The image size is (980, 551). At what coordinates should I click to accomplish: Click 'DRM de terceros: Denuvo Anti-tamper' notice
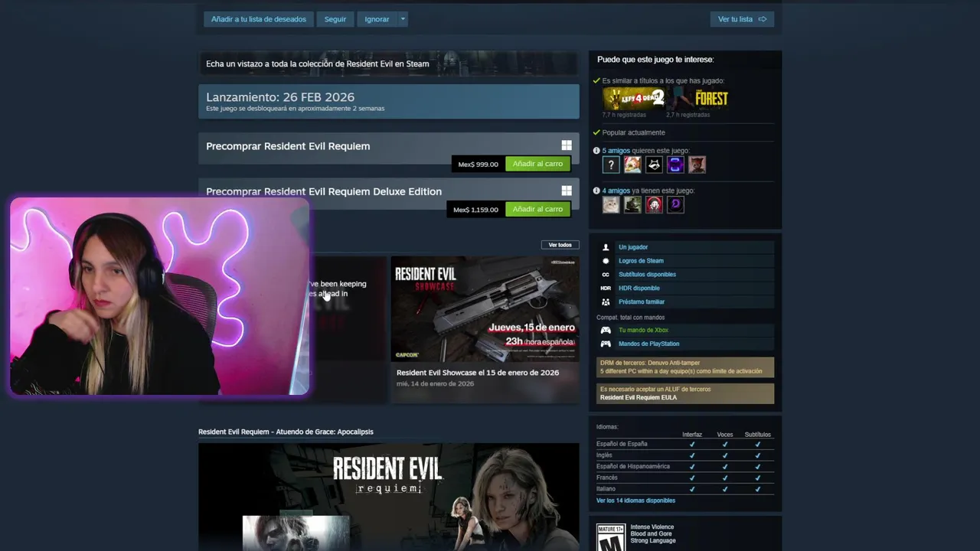pos(685,367)
